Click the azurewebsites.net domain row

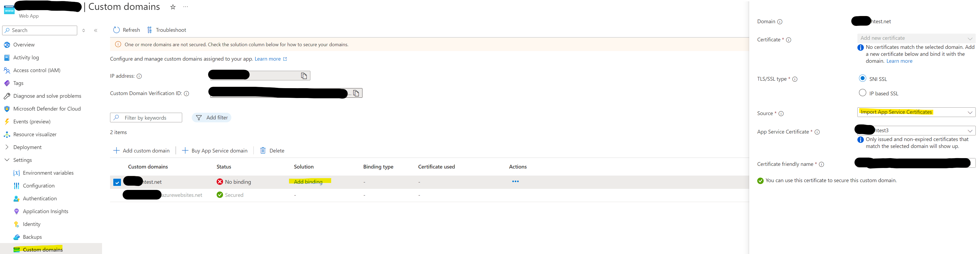(430, 195)
